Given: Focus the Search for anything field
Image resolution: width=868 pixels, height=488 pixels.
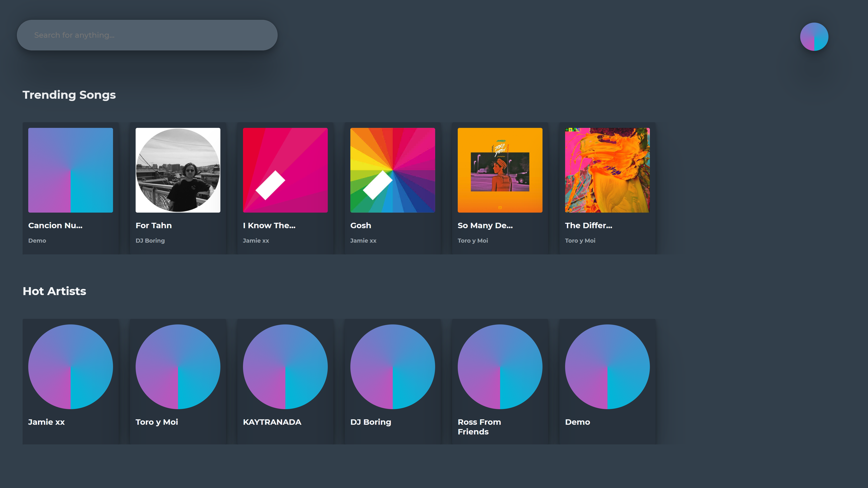Looking at the screenshot, I should pos(147,35).
